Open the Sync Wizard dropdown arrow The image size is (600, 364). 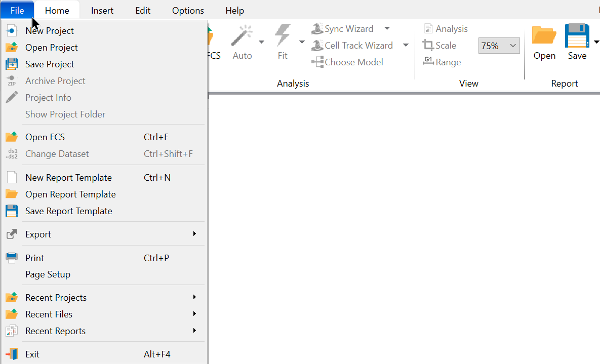coord(387,29)
